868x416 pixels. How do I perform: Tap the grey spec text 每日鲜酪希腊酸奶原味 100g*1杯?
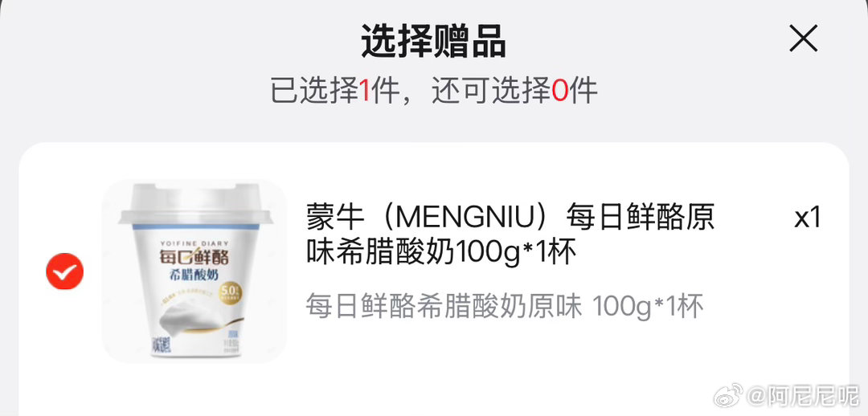pyautogui.click(x=504, y=307)
